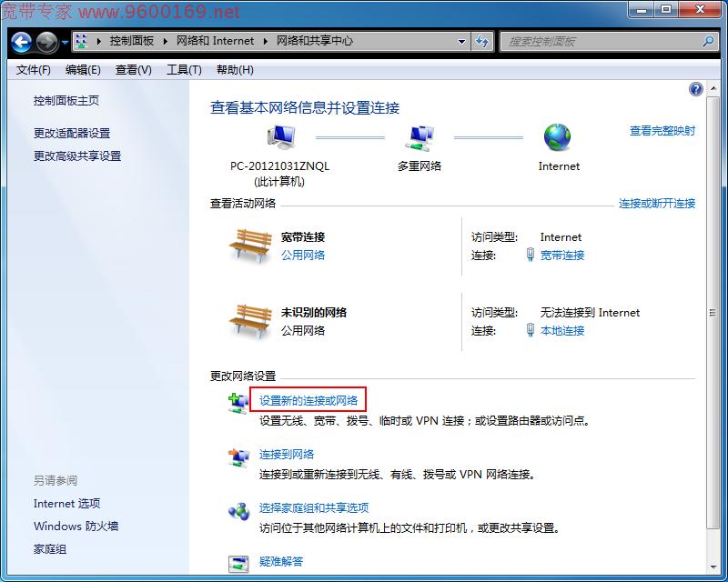Open the 查看 menu
728x582 pixels.
point(133,69)
